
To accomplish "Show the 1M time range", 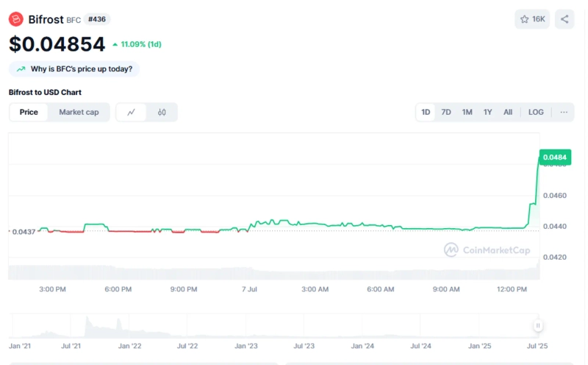I will click(x=467, y=113).
